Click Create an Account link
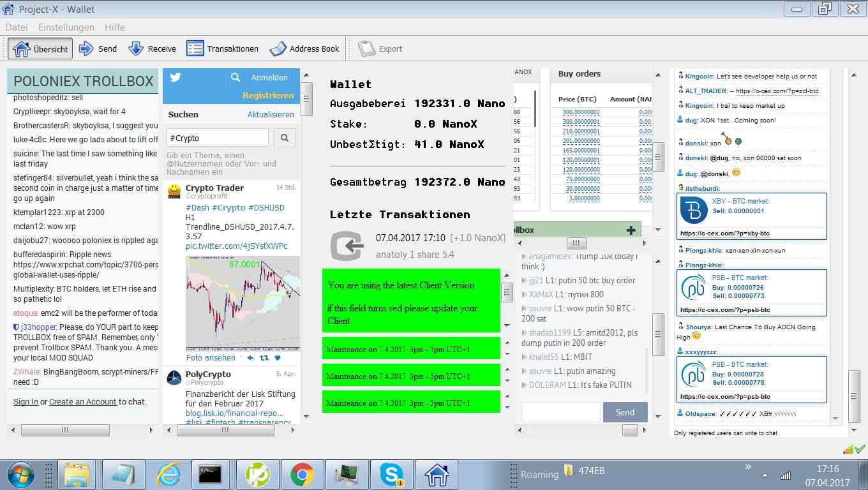 (83, 401)
